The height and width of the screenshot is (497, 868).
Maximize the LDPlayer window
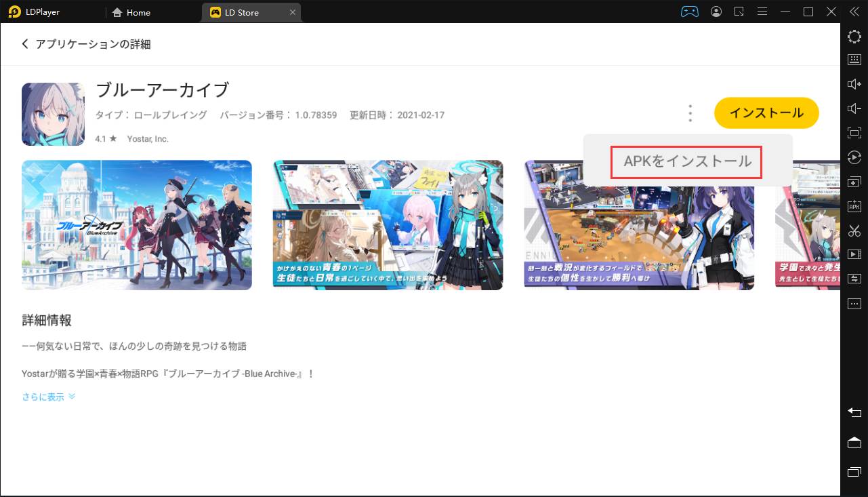pyautogui.click(x=808, y=12)
